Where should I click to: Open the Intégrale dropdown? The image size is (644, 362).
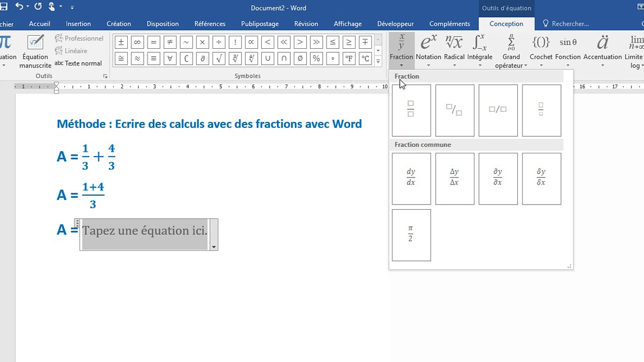click(479, 51)
